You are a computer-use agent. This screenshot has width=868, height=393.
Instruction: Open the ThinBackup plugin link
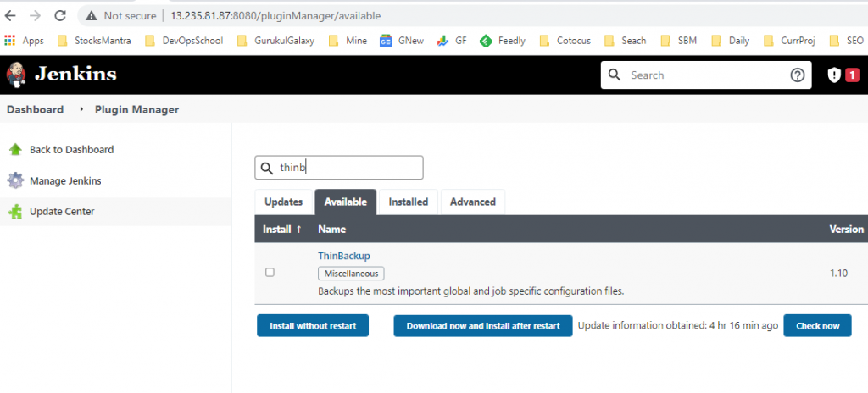pyautogui.click(x=343, y=256)
